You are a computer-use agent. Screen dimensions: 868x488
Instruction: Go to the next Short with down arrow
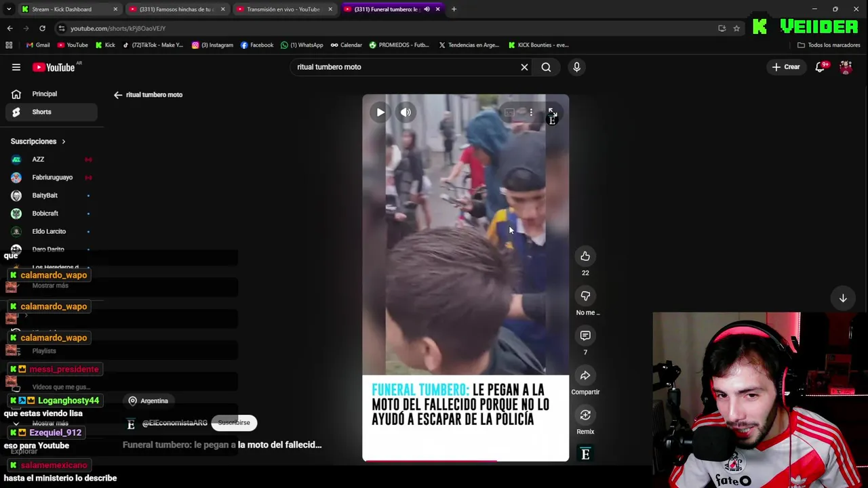point(843,298)
